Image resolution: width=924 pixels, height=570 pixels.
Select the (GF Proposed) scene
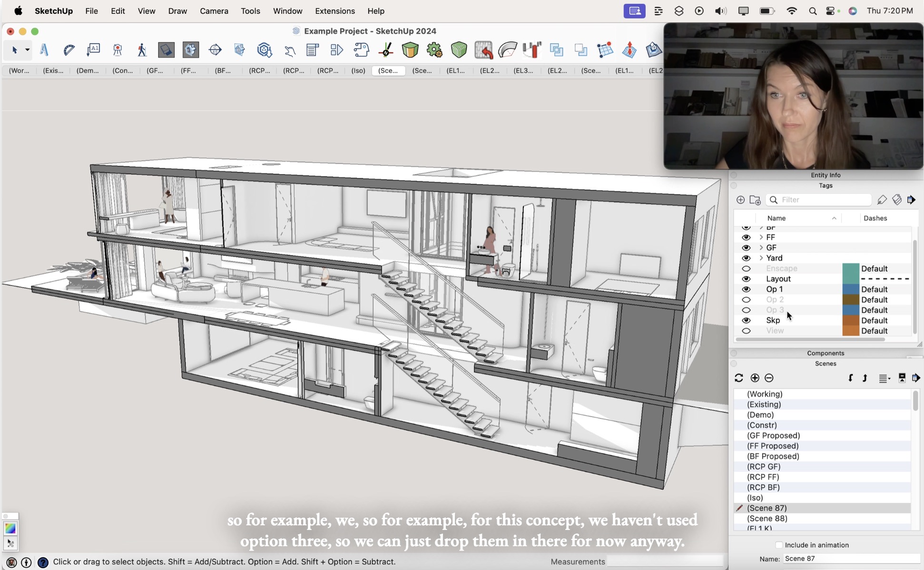[773, 435]
